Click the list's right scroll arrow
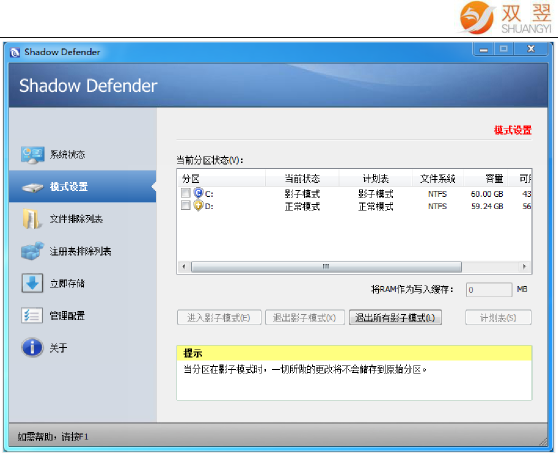Image resolution: width=558 pixels, height=453 pixels. click(x=524, y=266)
